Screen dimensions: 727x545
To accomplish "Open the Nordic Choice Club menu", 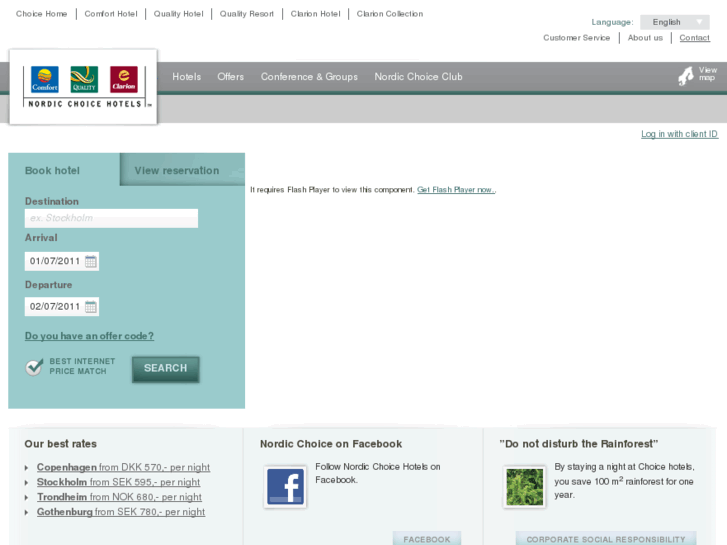I will point(418,77).
